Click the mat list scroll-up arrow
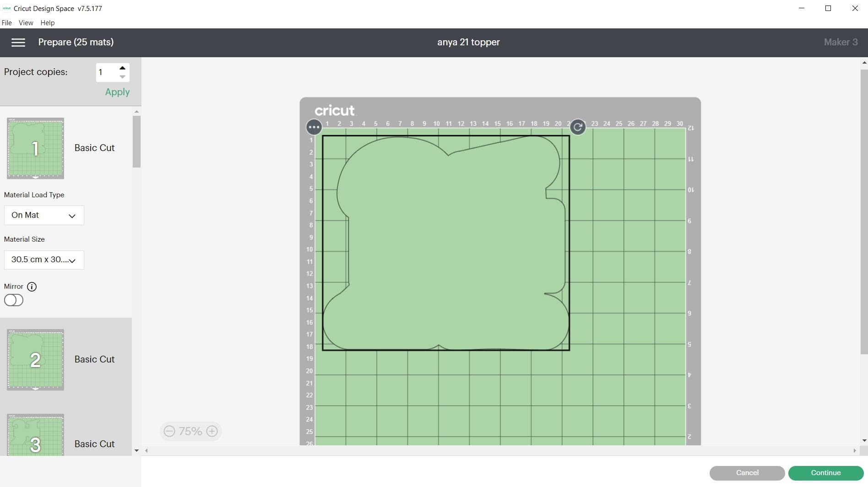The image size is (868, 487). click(x=136, y=112)
